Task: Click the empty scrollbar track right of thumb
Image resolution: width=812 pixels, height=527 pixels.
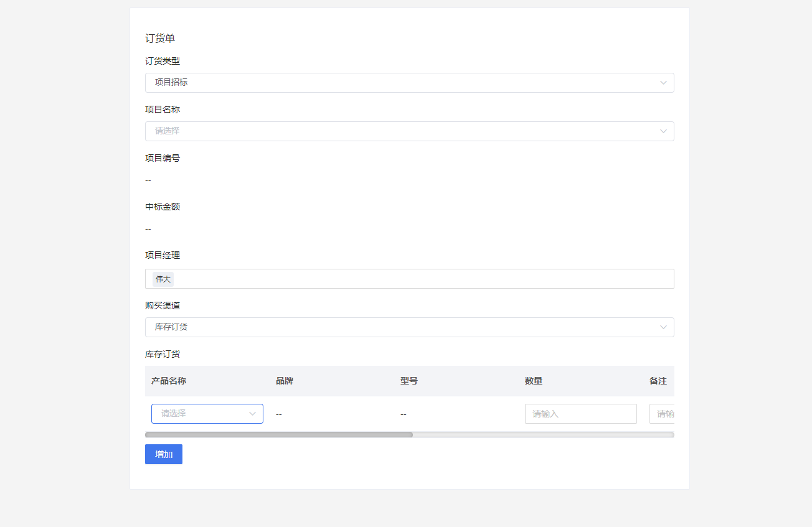Action: pos(544,435)
